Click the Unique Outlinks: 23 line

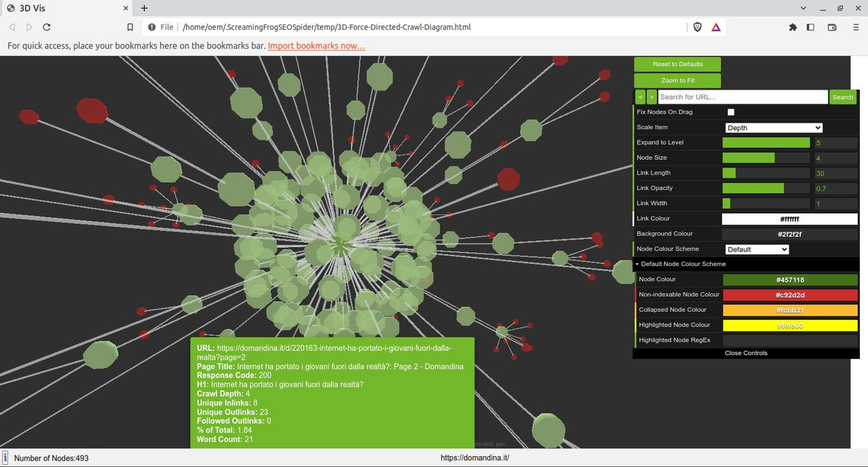[x=233, y=412]
